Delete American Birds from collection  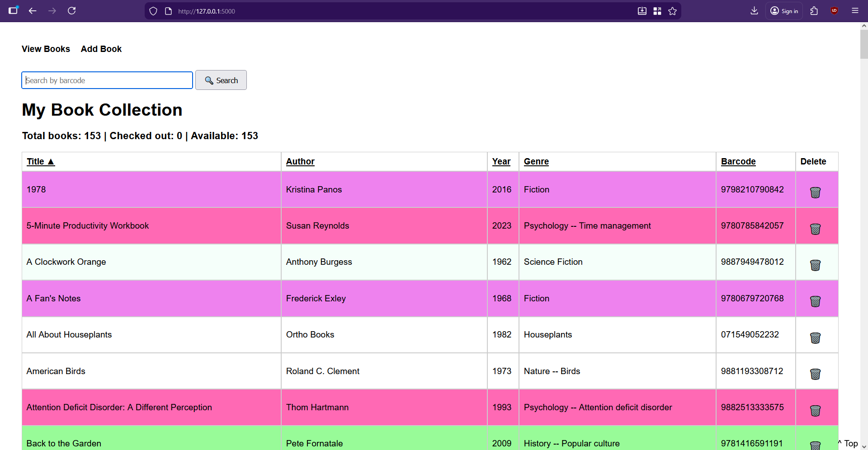coord(815,374)
